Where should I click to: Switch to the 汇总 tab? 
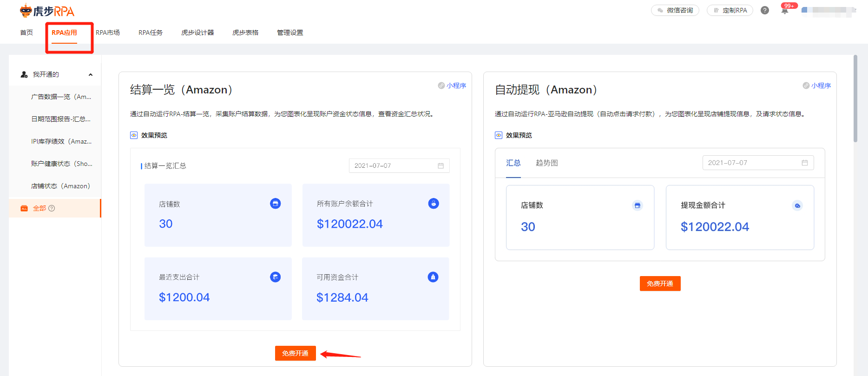[513, 163]
